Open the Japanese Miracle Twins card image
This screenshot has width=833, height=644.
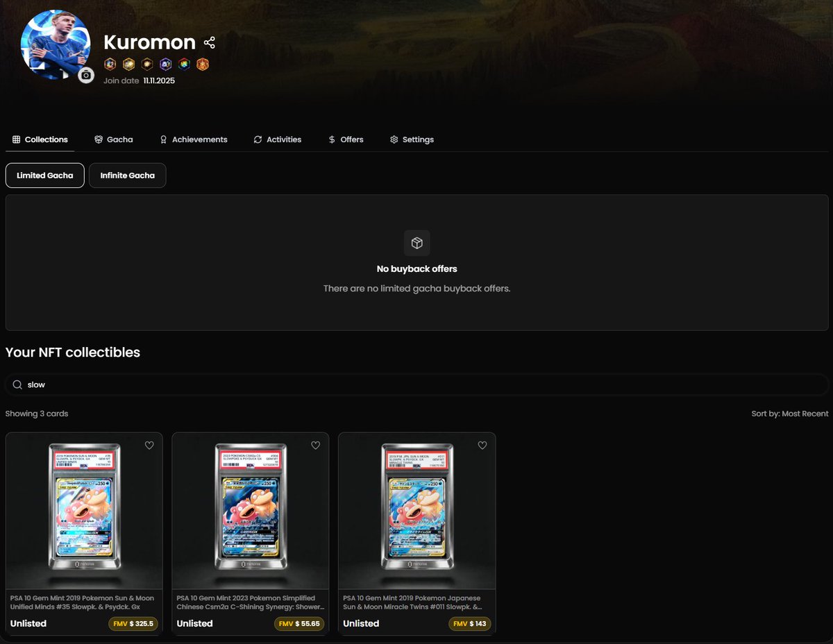click(417, 511)
